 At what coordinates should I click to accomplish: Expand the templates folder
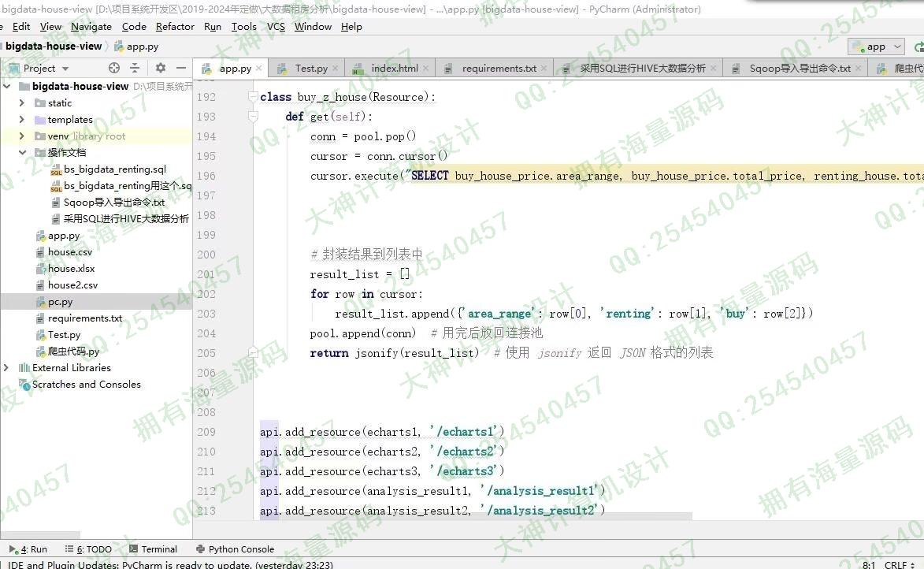click(22, 119)
